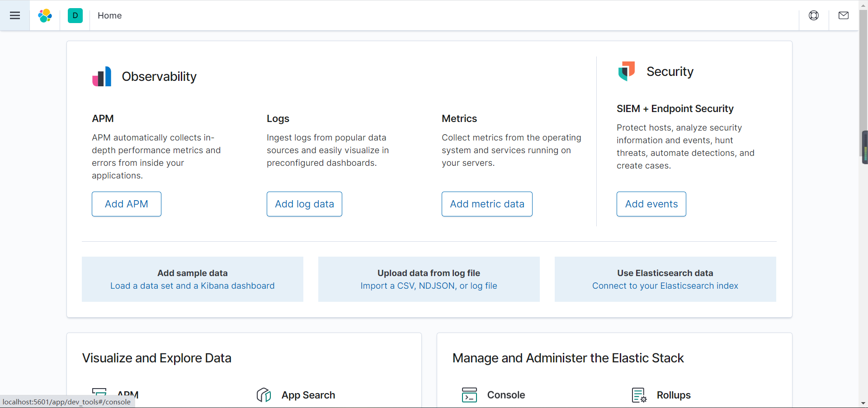Open the Rollups link
868x408 pixels.
pyautogui.click(x=674, y=395)
